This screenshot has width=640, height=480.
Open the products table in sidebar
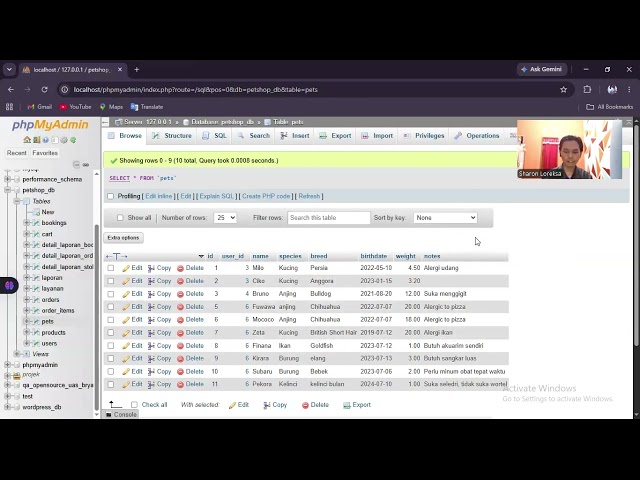(x=53, y=332)
